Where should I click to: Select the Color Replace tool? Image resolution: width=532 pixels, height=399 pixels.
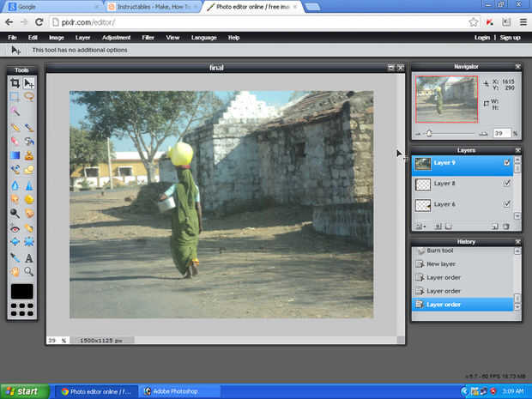(x=15, y=169)
